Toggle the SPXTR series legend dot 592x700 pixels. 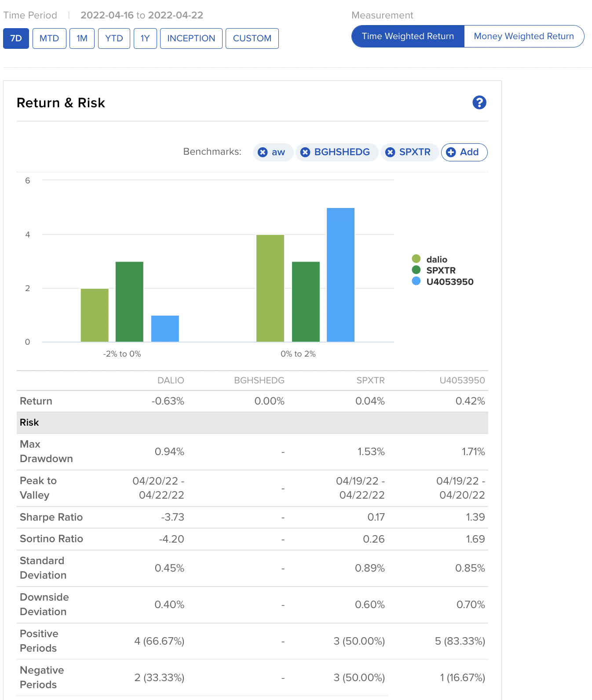pos(416,270)
